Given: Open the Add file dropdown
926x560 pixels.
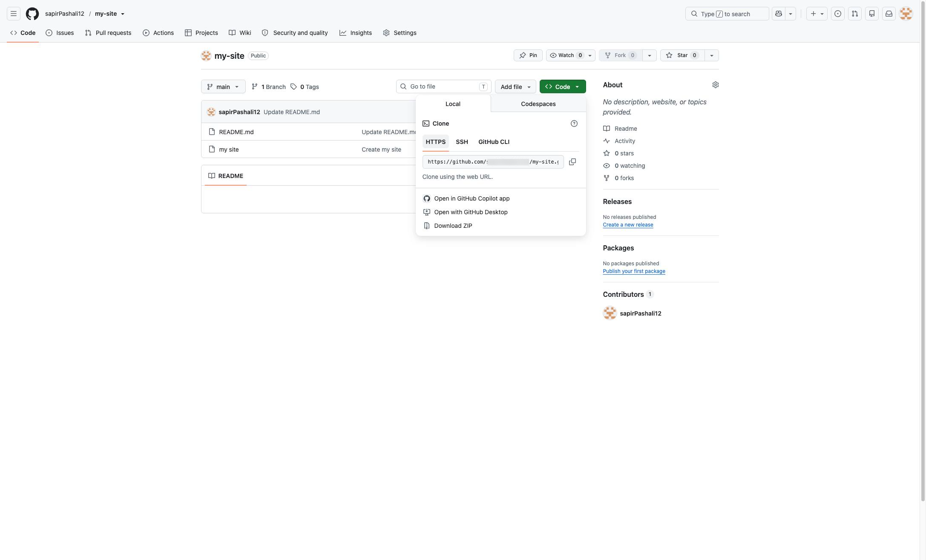Looking at the screenshot, I should (x=515, y=86).
